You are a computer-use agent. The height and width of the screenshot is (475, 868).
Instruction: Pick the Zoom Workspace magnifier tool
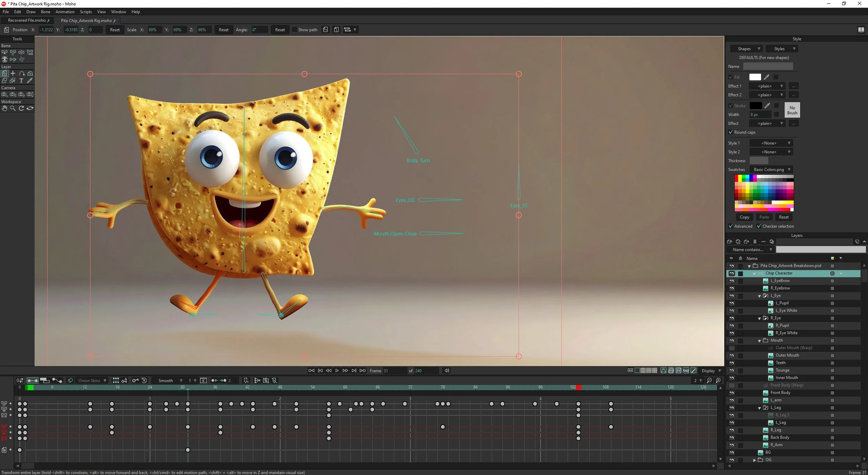pos(13,108)
